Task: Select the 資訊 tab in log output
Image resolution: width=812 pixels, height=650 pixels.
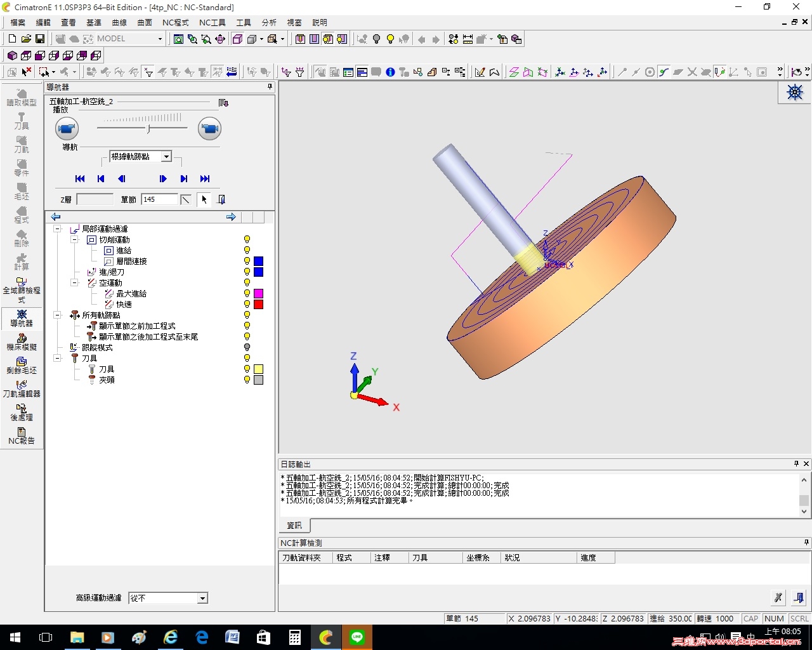Action: (x=294, y=526)
